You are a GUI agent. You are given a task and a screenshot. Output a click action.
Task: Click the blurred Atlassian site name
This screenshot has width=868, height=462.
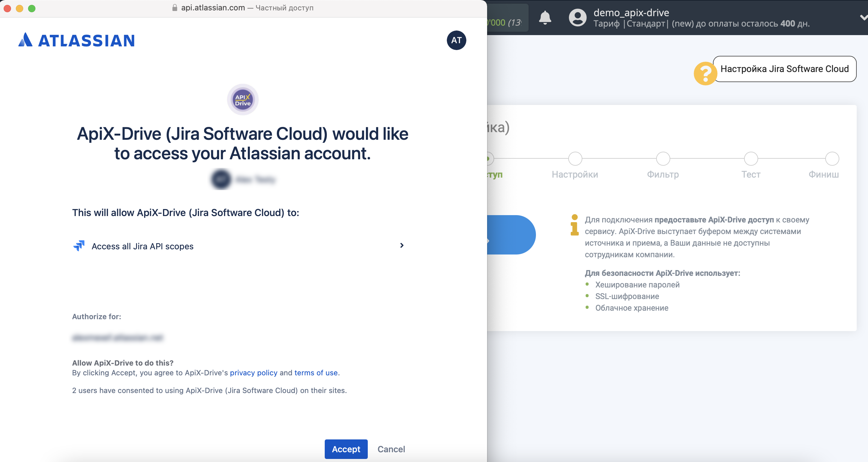click(118, 337)
